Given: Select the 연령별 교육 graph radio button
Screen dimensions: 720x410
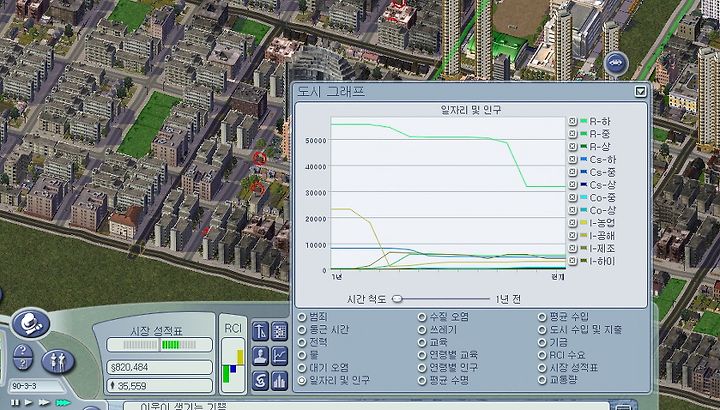Looking at the screenshot, I should pos(422,355).
